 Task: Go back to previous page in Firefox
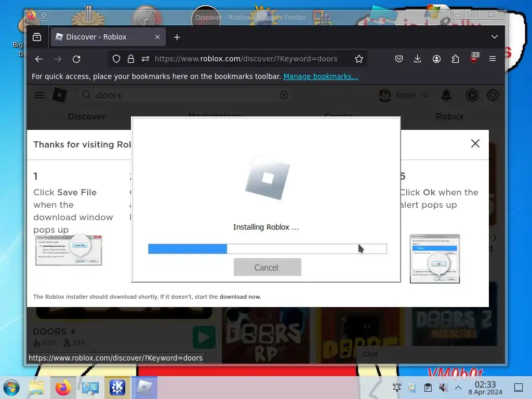coord(39,59)
